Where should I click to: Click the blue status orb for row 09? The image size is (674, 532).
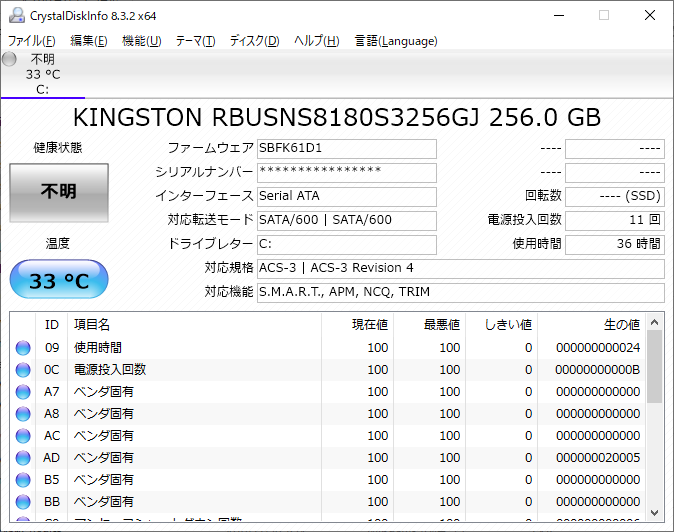tap(23, 348)
